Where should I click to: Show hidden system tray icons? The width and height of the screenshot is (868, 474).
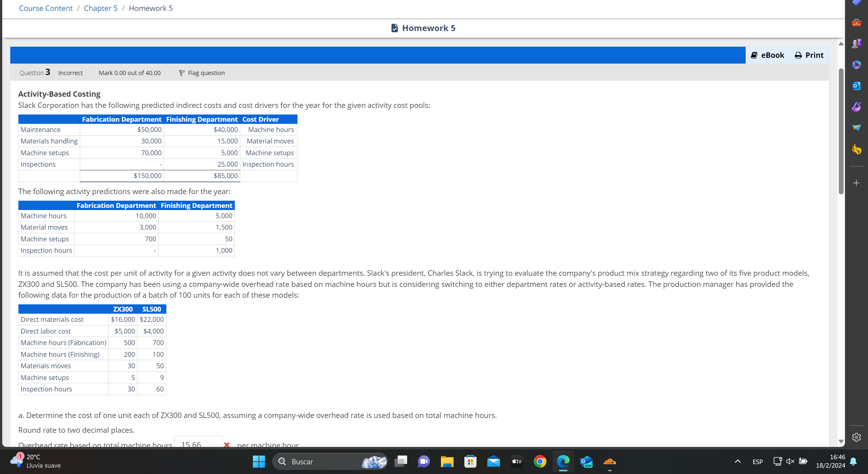click(x=737, y=461)
